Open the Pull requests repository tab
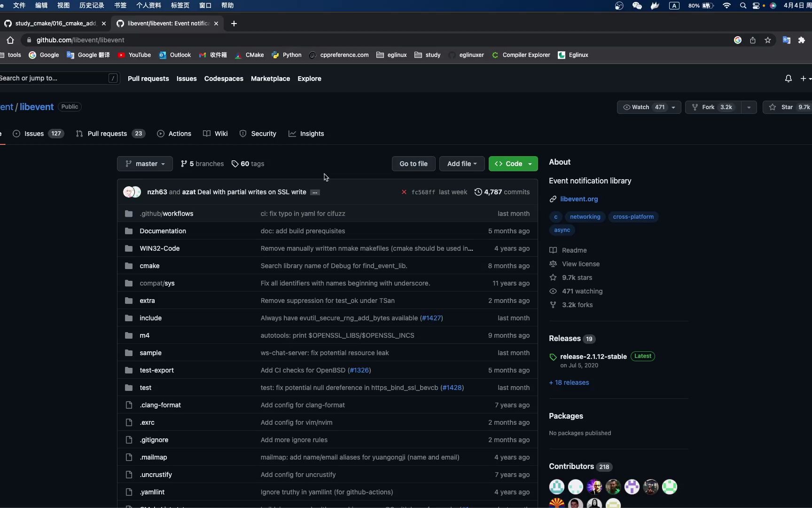 (110, 134)
